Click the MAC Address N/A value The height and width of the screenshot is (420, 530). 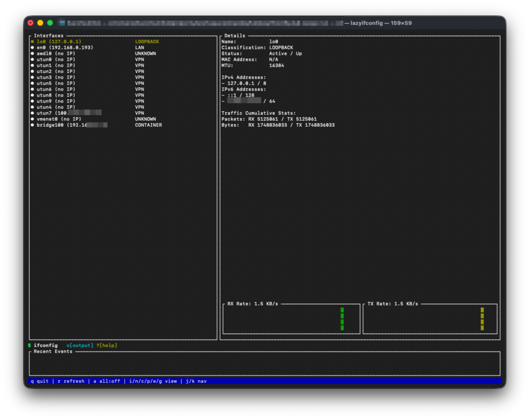click(273, 60)
